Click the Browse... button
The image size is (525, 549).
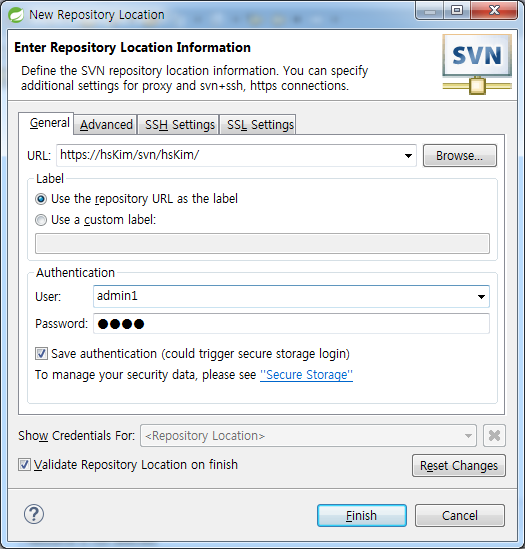(x=460, y=155)
